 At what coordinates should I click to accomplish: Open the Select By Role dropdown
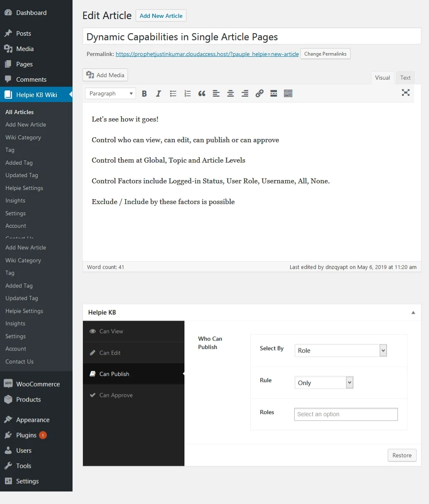(x=341, y=351)
